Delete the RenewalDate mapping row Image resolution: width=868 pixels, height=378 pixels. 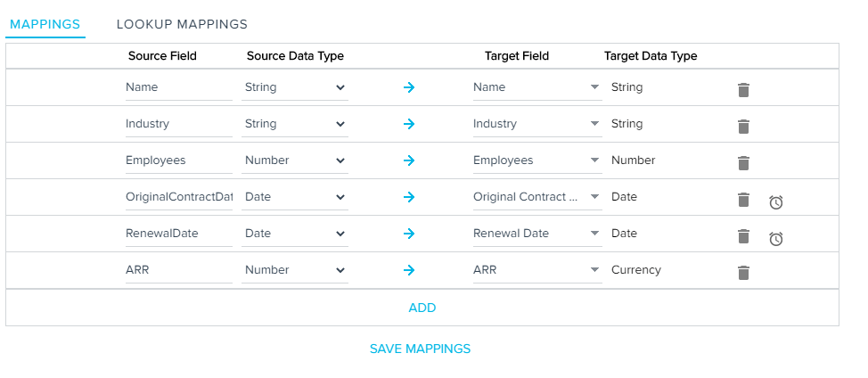point(743,235)
